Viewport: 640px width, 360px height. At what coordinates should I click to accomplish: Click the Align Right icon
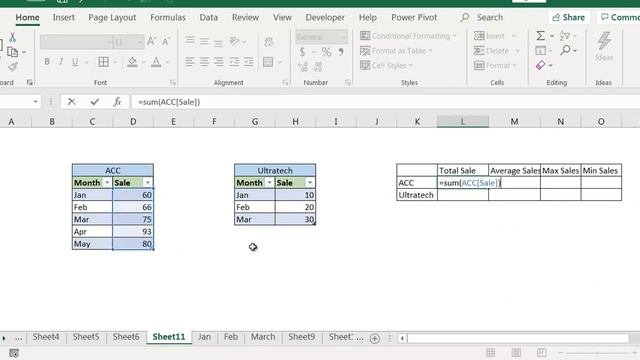pos(219,62)
